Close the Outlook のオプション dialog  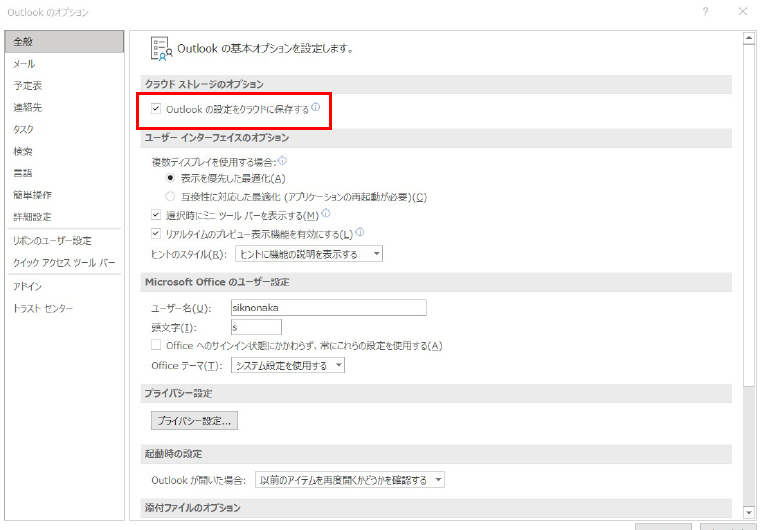743,12
